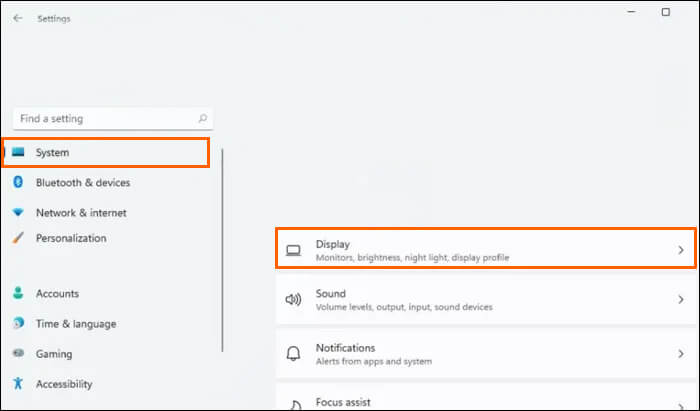The image size is (700, 411).
Task: Expand Display settings via its chevron
Action: [681, 250]
